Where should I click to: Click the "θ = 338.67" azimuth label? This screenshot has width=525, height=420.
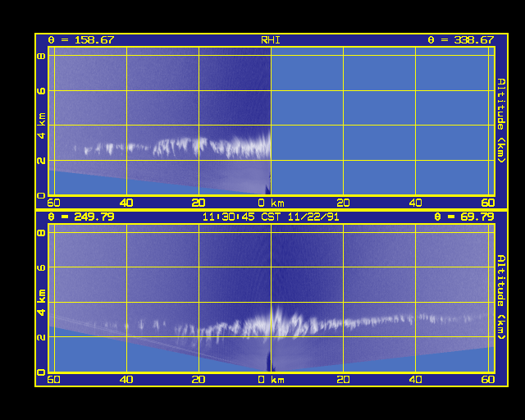click(461, 40)
